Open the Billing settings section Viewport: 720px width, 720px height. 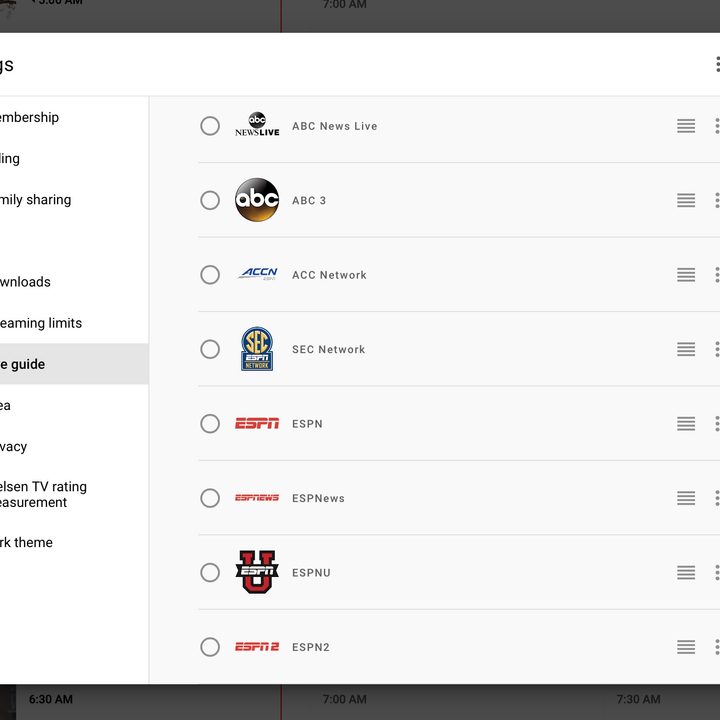[x=74, y=158]
